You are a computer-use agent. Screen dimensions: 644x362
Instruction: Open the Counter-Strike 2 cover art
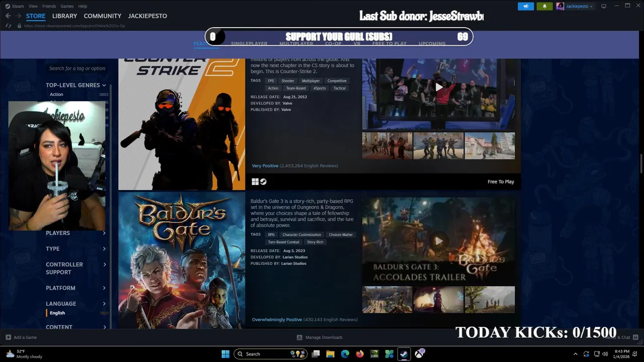pyautogui.click(x=182, y=124)
